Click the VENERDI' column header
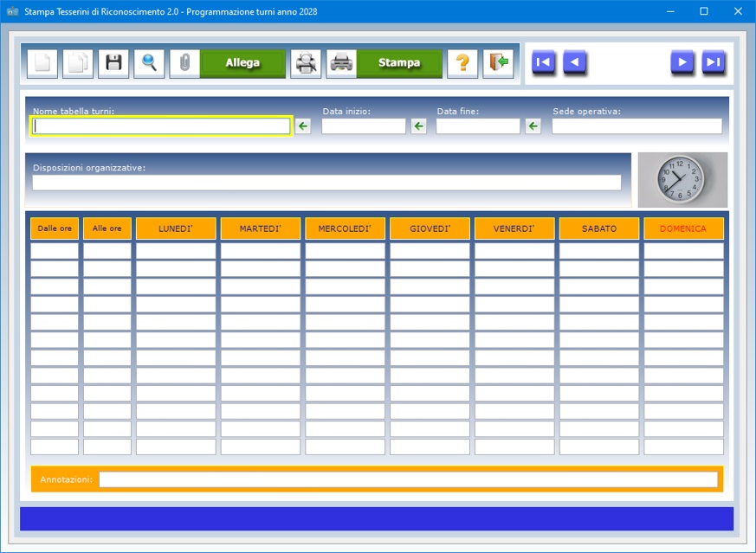Image resolution: width=756 pixels, height=553 pixels. click(x=514, y=228)
